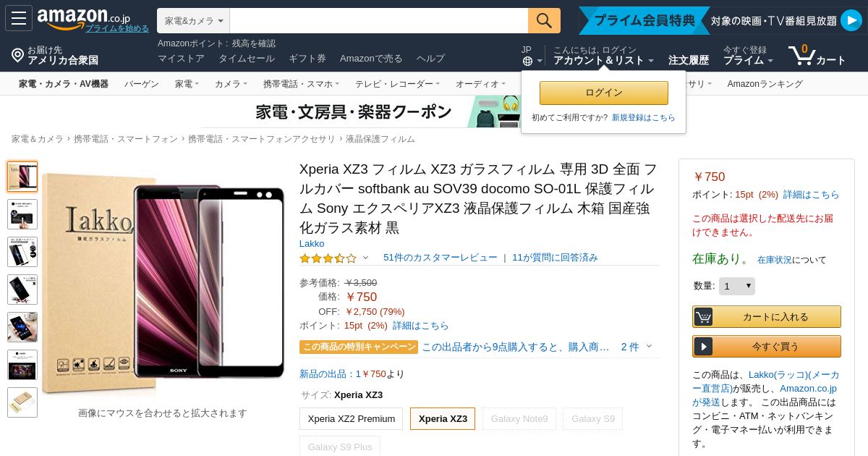This screenshot has height=456, width=868.
Task: Click プライムを始める link under logo
Action: (x=117, y=28)
